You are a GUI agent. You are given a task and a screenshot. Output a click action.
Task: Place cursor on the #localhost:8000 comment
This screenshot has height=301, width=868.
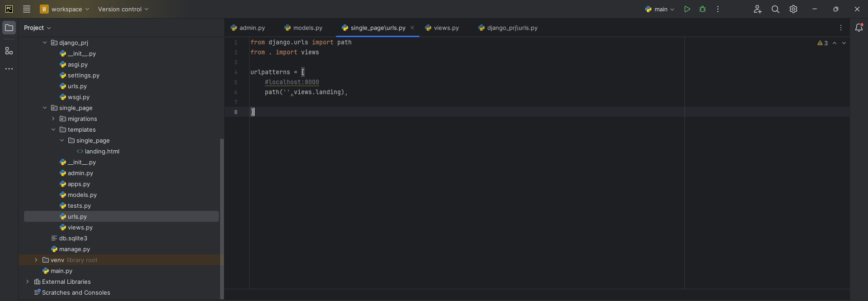[292, 82]
